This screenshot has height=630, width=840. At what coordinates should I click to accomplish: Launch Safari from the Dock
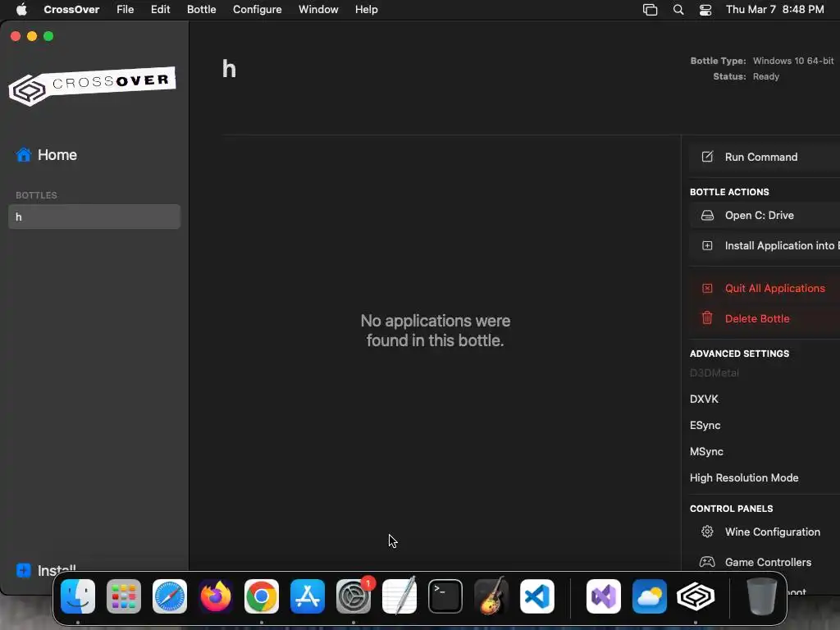(x=170, y=596)
